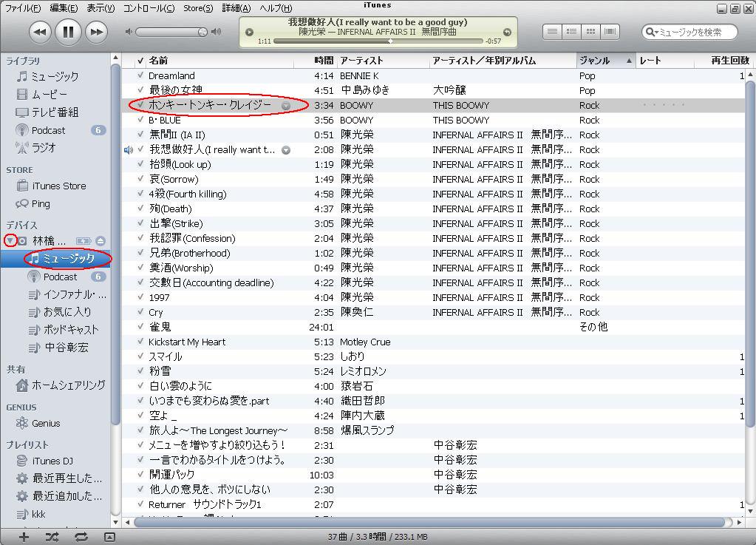
Task: Click the add playlist plus icon
Action: [x=24, y=536]
